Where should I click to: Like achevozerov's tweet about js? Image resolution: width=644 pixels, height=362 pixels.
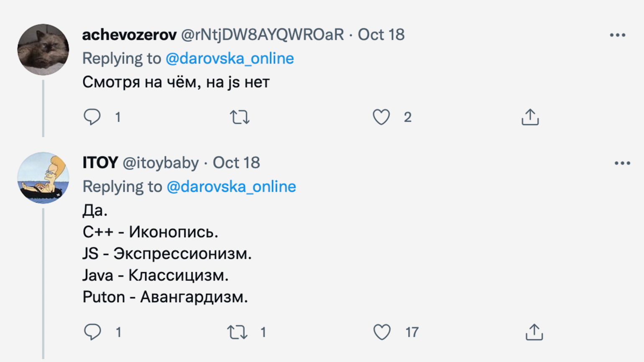[381, 117]
